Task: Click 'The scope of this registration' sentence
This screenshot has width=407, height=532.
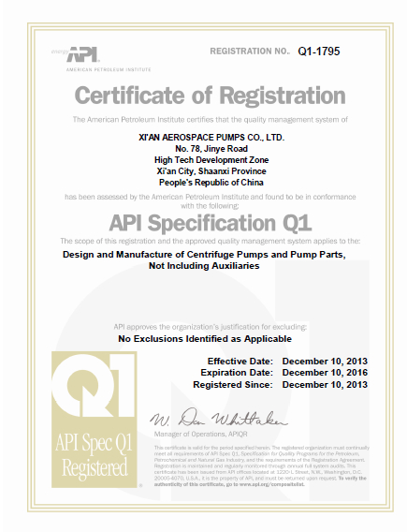Action: pos(211,242)
